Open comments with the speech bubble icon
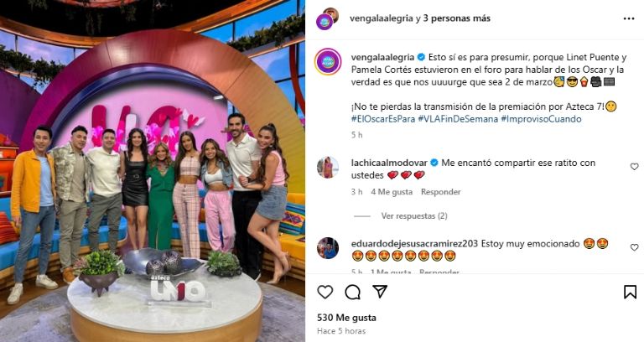Image resolution: width=644 pixels, height=342 pixels. pos(352,293)
